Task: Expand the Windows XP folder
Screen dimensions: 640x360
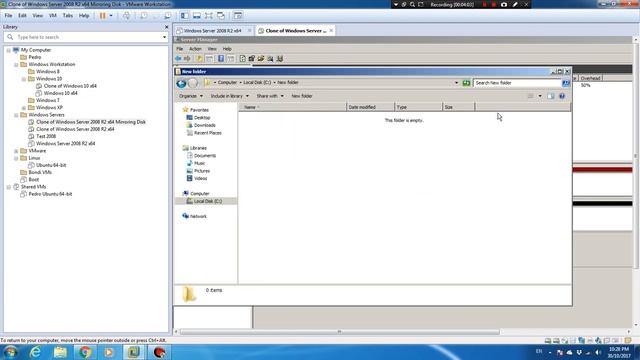Action: click(24, 108)
